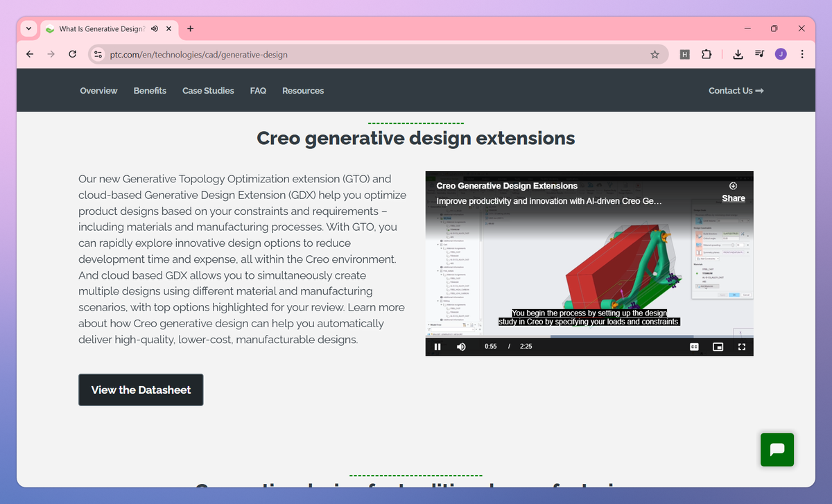Enter fullscreen on the Creo video
Image resolution: width=832 pixels, height=504 pixels.
pos(742,347)
